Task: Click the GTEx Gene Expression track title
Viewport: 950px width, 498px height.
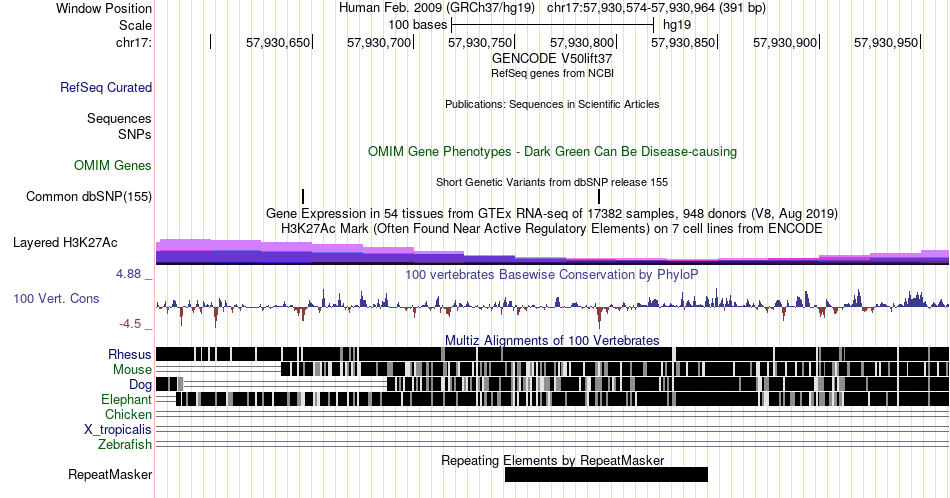Action: pos(552,213)
